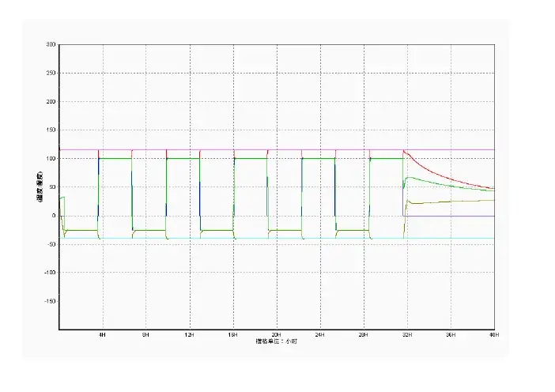This screenshot has height=392, width=555.
Task: Select the 40H time axis label
Action: pyautogui.click(x=494, y=334)
